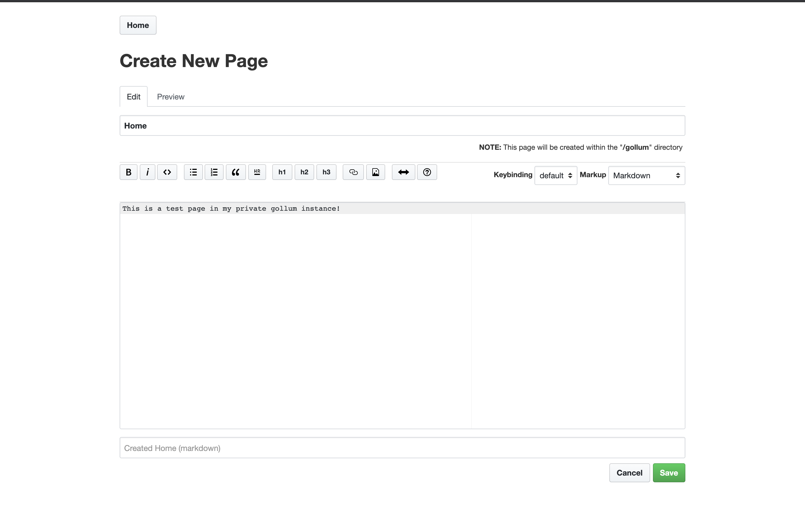
Task: Apply bold formatting with the B icon
Action: click(x=128, y=172)
